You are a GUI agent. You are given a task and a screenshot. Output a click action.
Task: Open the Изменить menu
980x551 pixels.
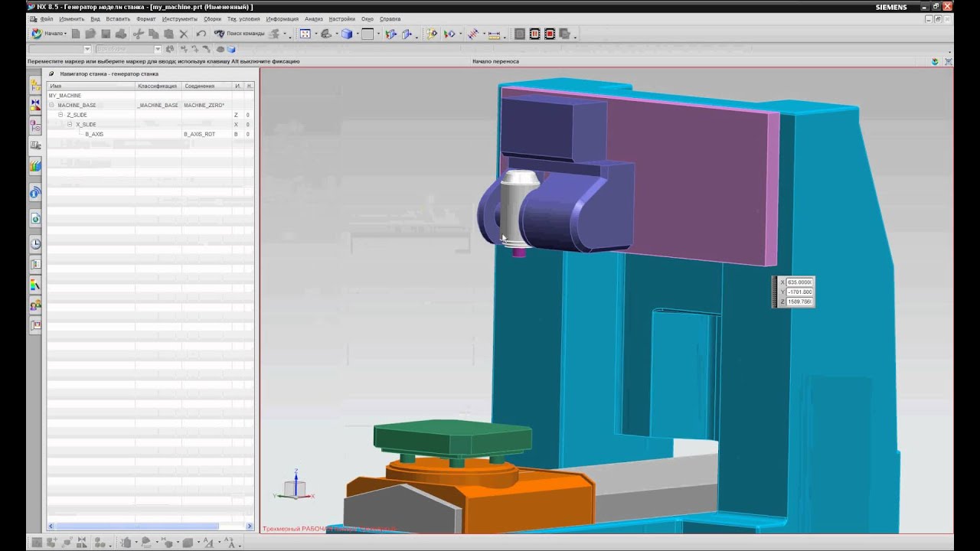(71, 18)
